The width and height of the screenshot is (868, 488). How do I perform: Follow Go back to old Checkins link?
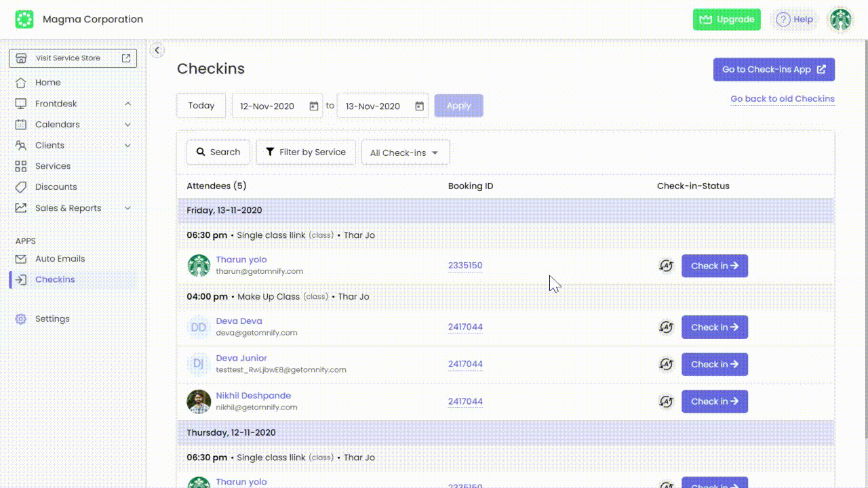coord(783,99)
